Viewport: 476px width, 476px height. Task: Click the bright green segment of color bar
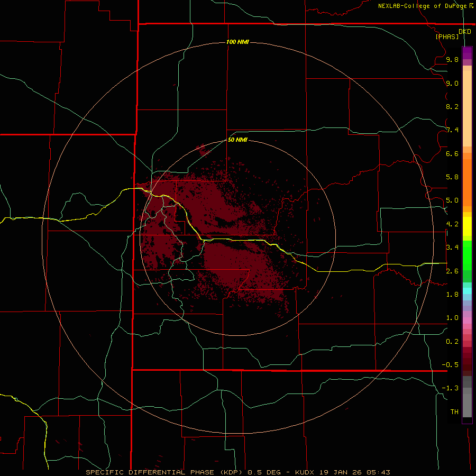click(467, 255)
